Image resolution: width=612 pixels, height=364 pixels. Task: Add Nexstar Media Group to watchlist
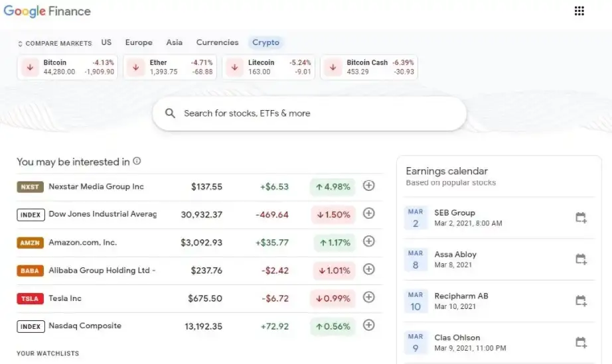coord(369,186)
